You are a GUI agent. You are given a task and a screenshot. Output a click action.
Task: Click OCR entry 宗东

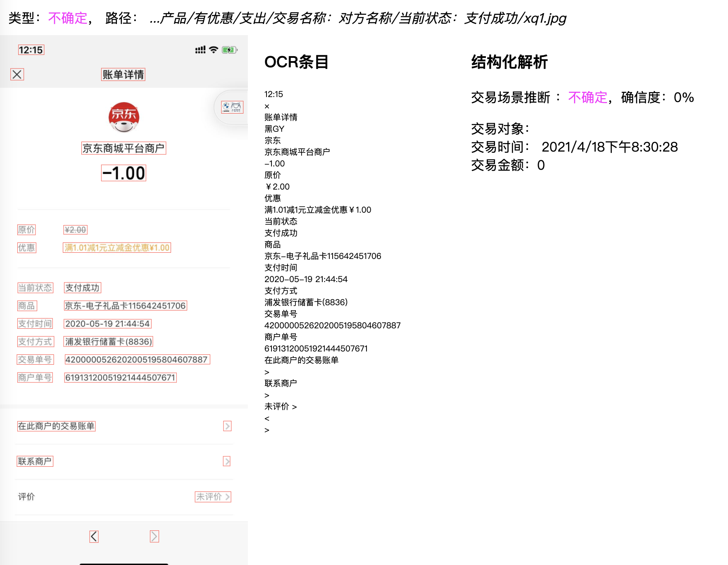273,140
